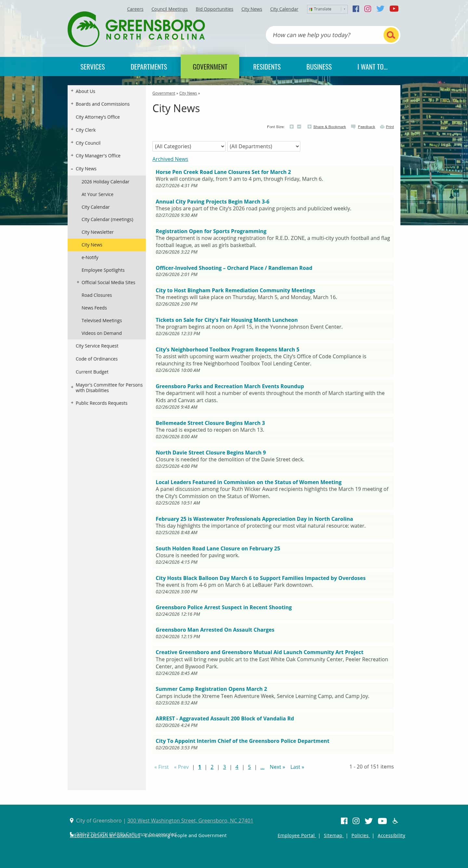Increase font size with plus icon

click(x=292, y=127)
